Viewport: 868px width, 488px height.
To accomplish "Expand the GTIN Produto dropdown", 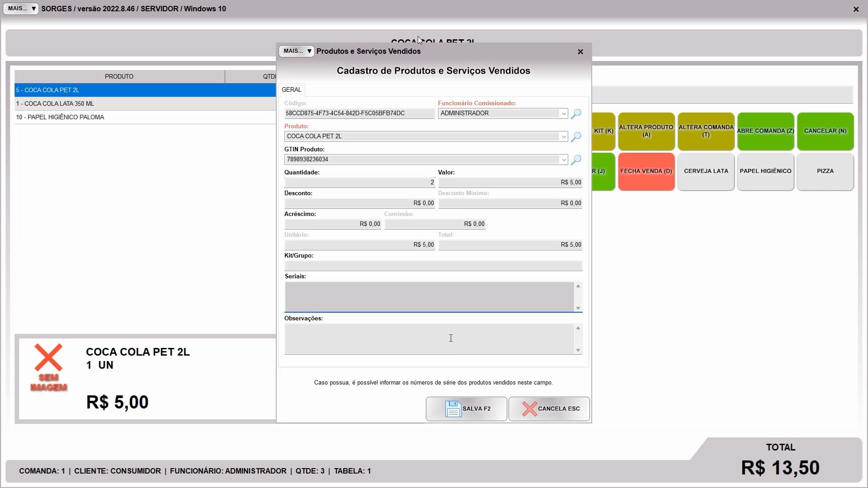I will point(564,160).
